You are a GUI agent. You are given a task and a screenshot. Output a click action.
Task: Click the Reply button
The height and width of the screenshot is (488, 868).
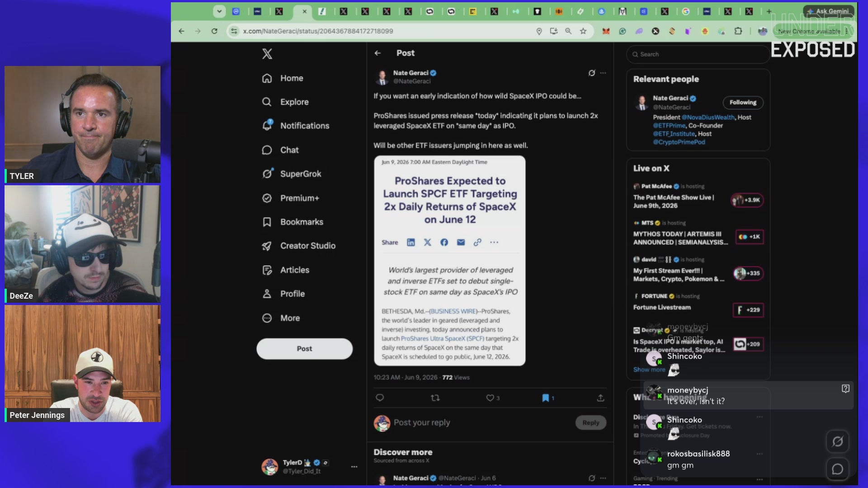tap(590, 422)
